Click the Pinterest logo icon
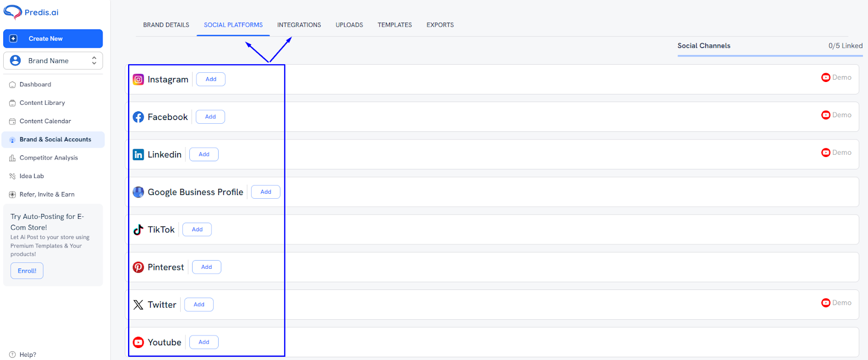The width and height of the screenshot is (868, 360). click(138, 267)
